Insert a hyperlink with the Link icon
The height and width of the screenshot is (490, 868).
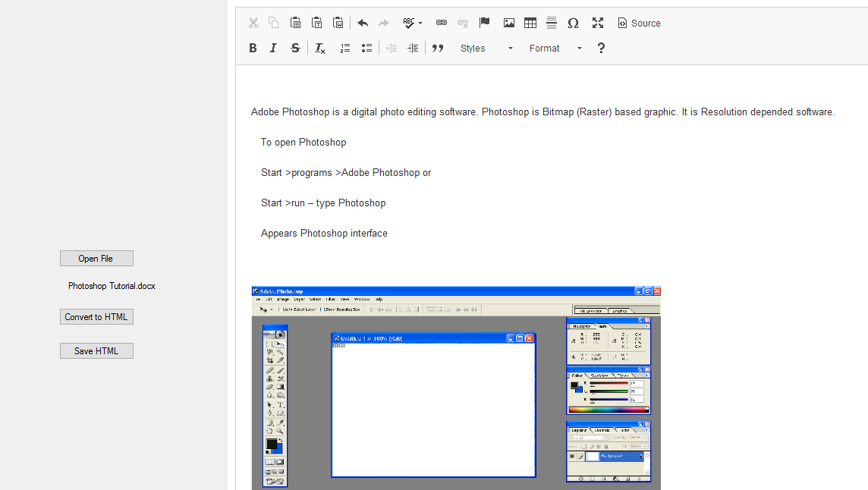click(x=441, y=23)
